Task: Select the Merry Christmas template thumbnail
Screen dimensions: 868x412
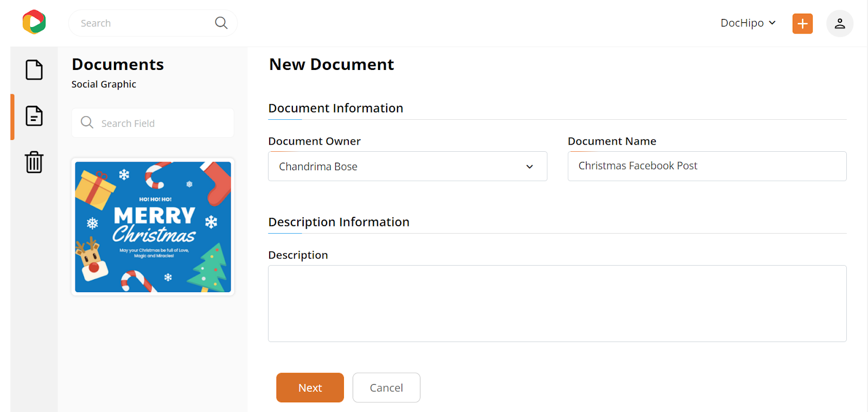Action: pyautogui.click(x=153, y=227)
